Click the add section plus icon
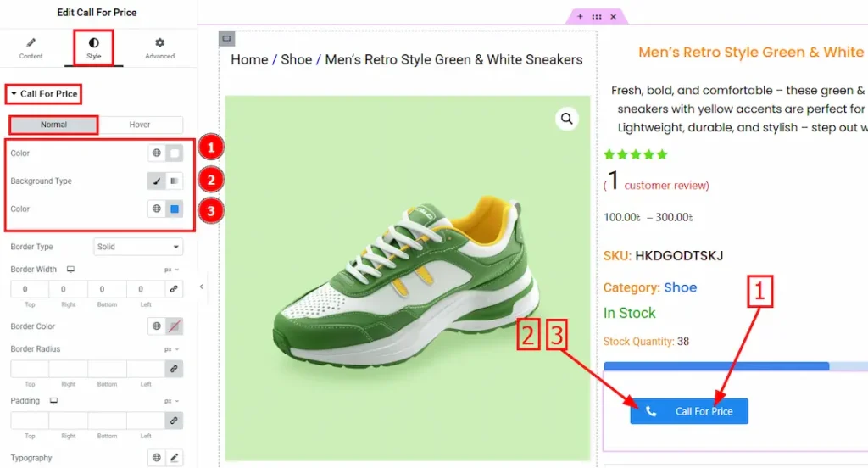The width and height of the screenshot is (868, 468). pyautogui.click(x=580, y=16)
